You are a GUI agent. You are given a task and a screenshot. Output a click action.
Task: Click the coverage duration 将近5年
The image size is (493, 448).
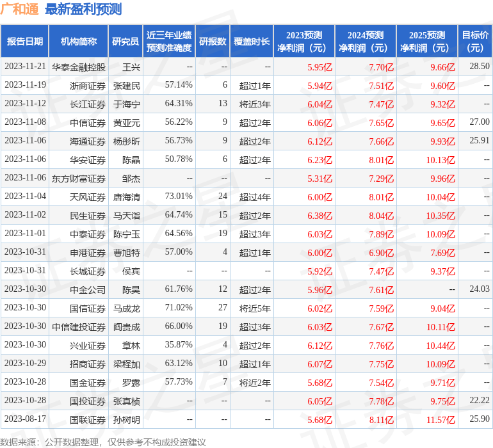tap(255, 308)
